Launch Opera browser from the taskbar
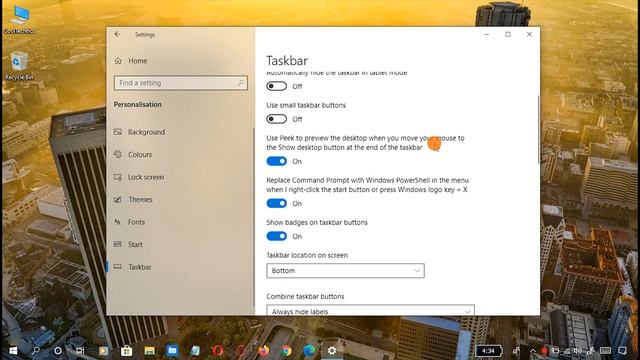The image size is (640, 360). (x=218, y=351)
